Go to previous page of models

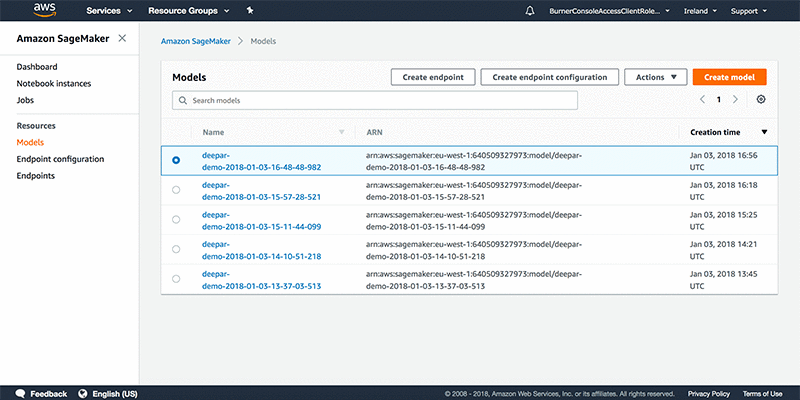pyautogui.click(x=703, y=99)
